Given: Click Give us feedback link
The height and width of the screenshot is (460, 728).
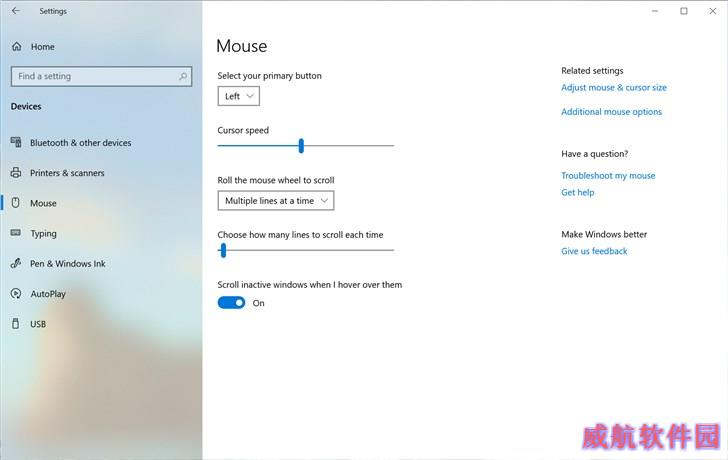Looking at the screenshot, I should [x=594, y=251].
